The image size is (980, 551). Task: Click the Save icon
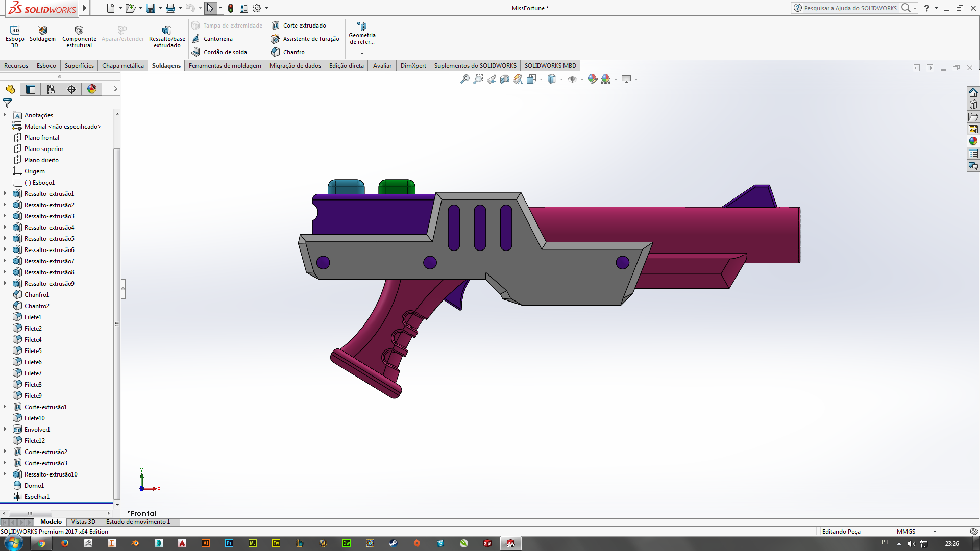click(151, 8)
